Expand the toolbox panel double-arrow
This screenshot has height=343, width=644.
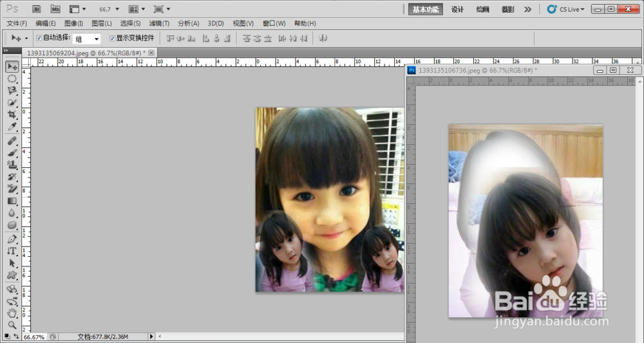(6, 51)
